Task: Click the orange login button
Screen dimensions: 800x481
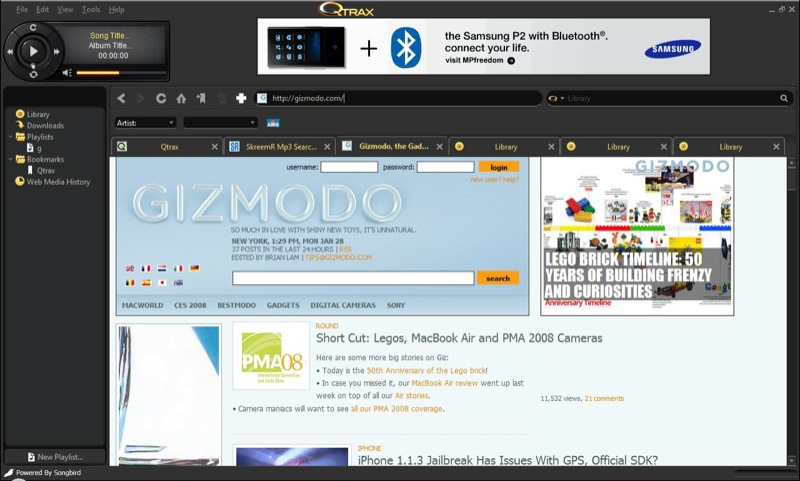Action: (498, 167)
